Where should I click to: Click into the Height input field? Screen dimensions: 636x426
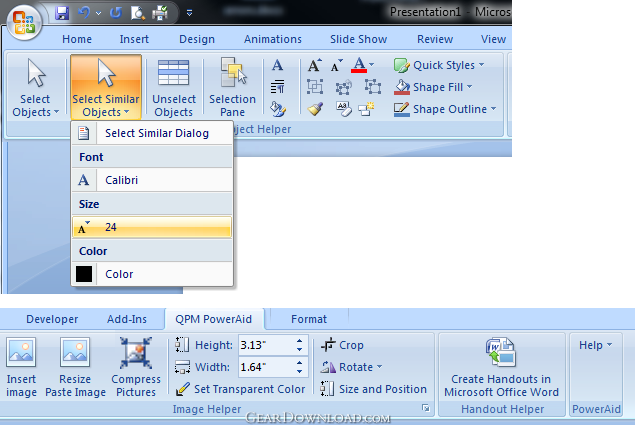[267, 345]
